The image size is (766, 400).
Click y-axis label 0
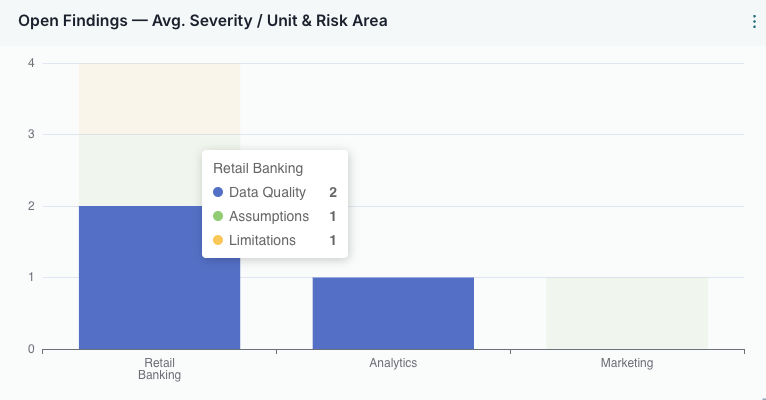[32, 349]
